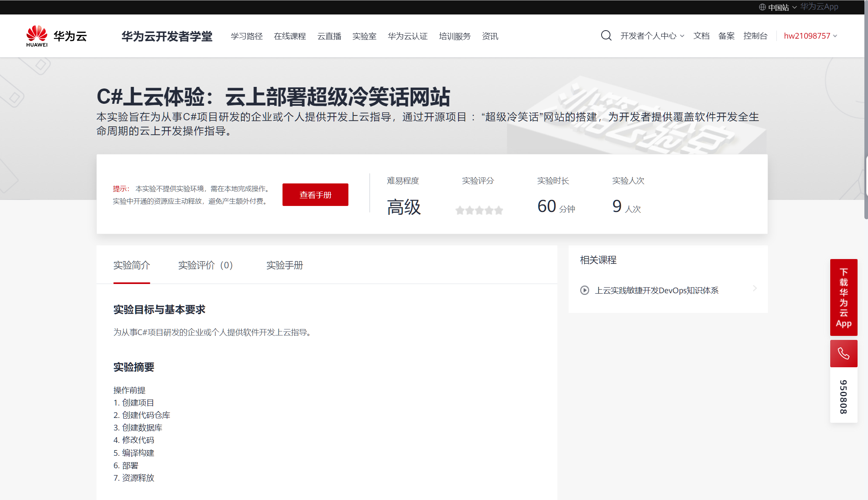The width and height of the screenshot is (868, 500).
Task: Open the 实验室 navigation menu item
Action: point(364,36)
